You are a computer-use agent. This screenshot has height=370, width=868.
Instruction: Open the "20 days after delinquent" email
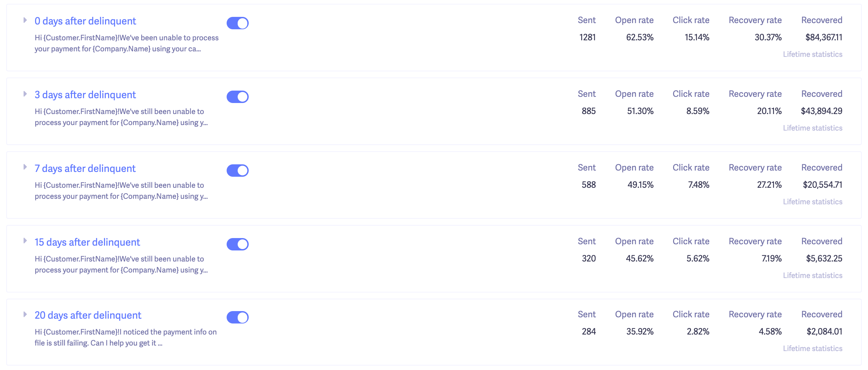(x=88, y=315)
